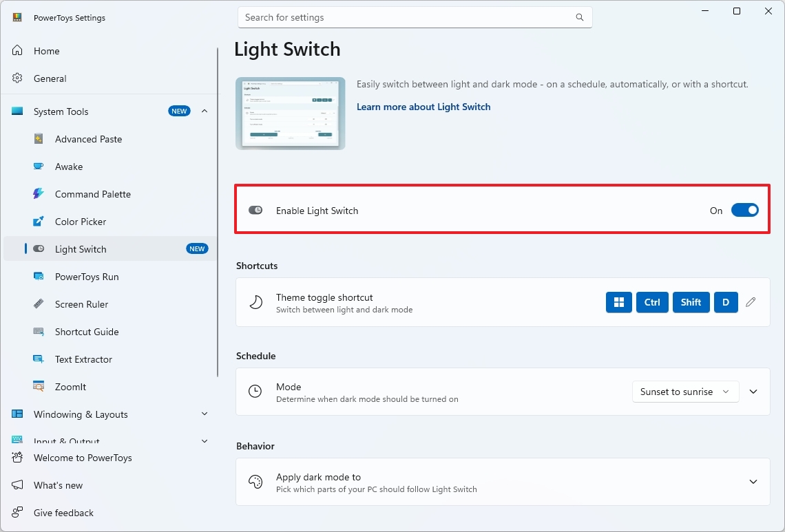Select the Advanced Paste icon in sidebar

pyautogui.click(x=40, y=139)
